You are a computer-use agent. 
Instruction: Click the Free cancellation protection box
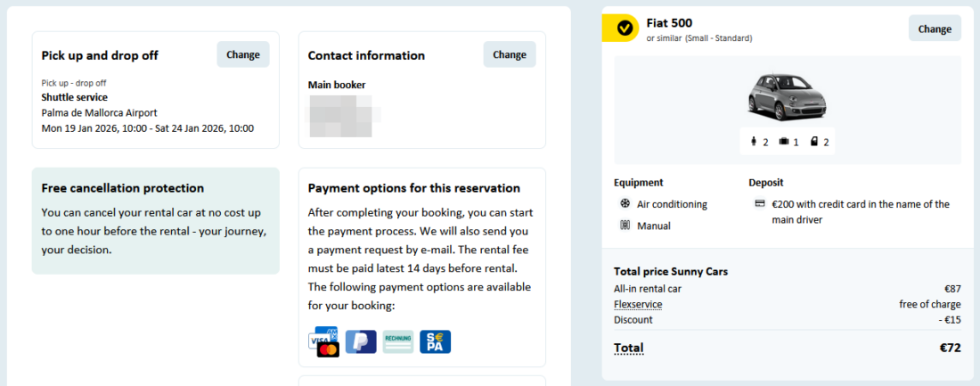pos(155,220)
